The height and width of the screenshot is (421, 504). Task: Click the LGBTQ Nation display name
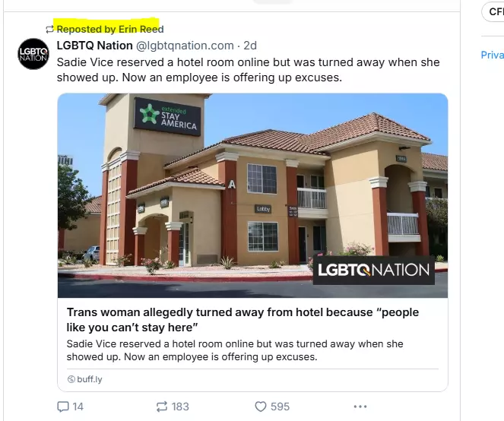point(95,46)
